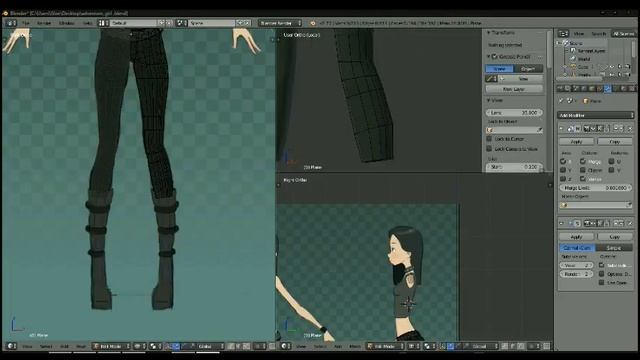Open the Render menu in top bar
Image resolution: width=640 pixels, height=360 pixels.
click(44, 23)
